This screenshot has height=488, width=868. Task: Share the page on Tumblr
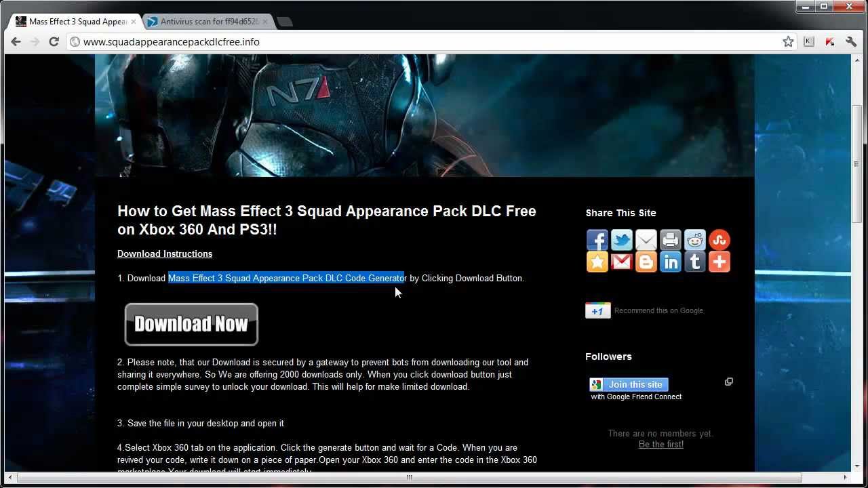pyautogui.click(x=695, y=262)
